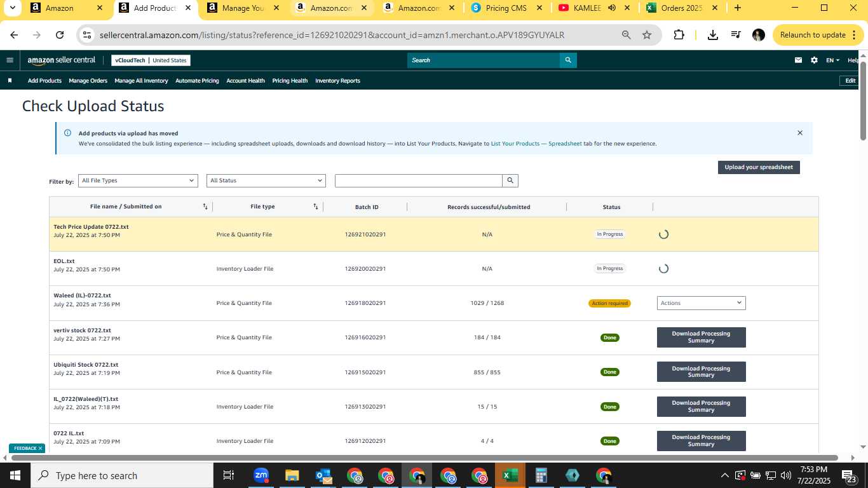Click the filter search text field
Viewport: 868px width, 488px height.
pyautogui.click(x=419, y=180)
